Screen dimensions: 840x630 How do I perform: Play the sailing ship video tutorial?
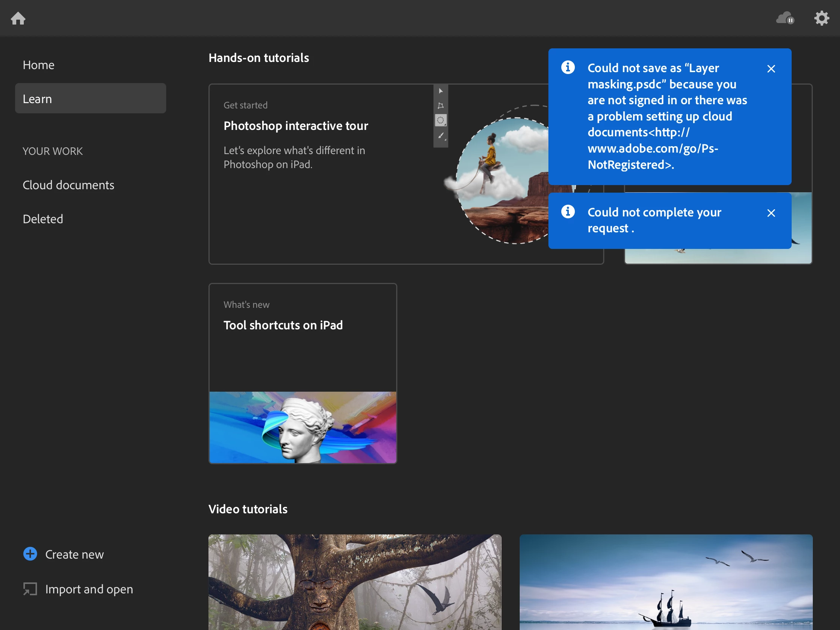click(666, 582)
